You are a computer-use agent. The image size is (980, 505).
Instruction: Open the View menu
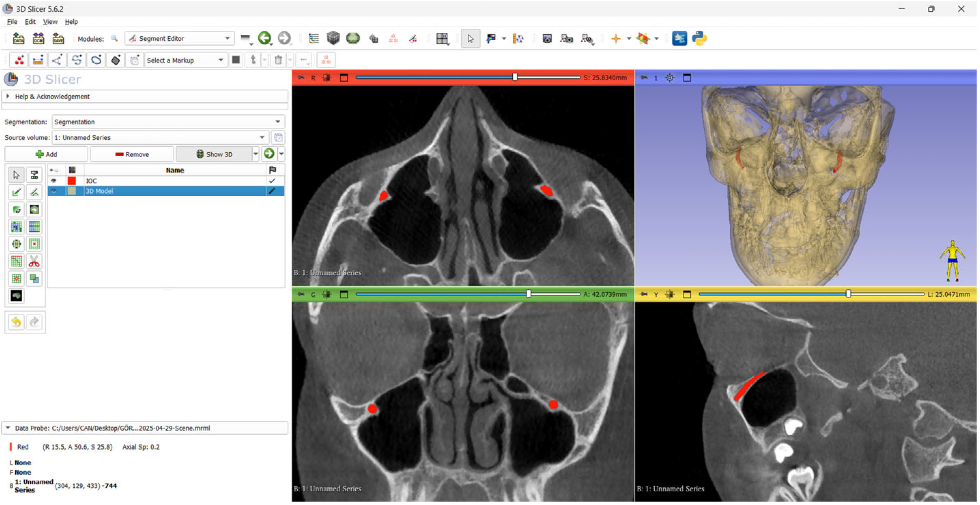coord(50,22)
